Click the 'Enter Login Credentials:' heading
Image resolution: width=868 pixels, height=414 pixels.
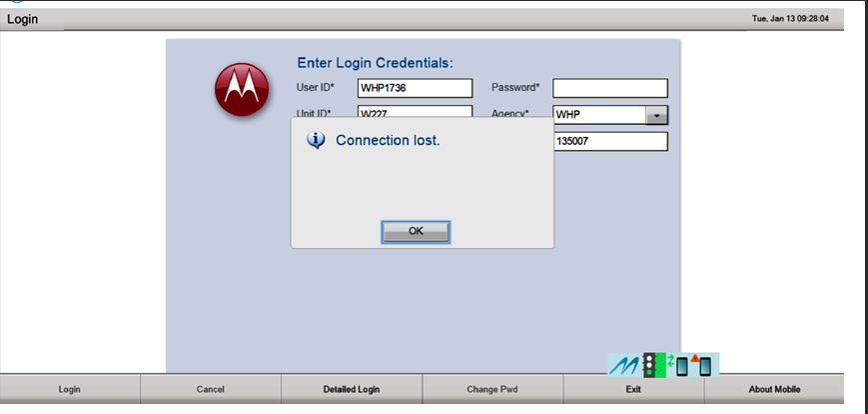376,63
